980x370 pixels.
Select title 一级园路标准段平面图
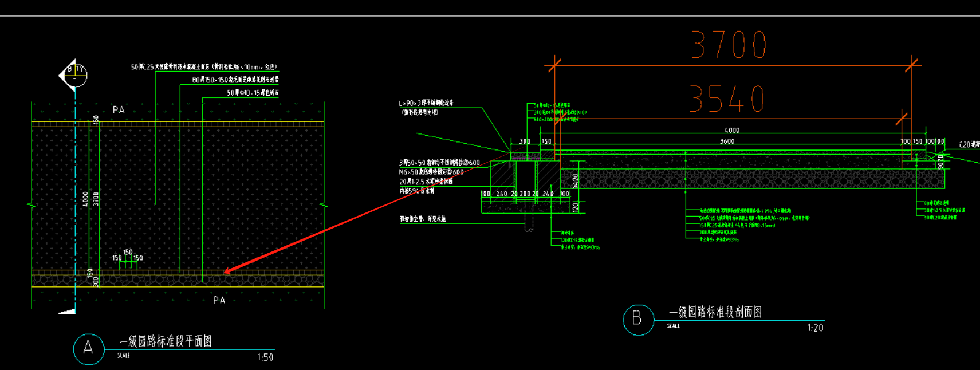(166, 341)
